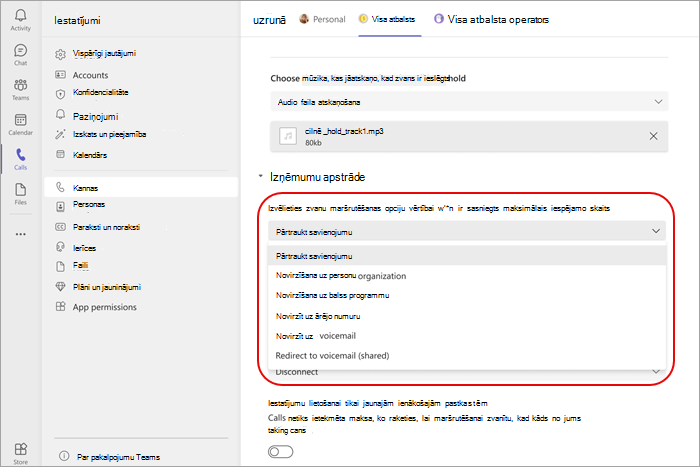This screenshot has width=700, height=467.
Task: Open Vispārīgi iestatījumi settings
Action: pyautogui.click(x=104, y=54)
